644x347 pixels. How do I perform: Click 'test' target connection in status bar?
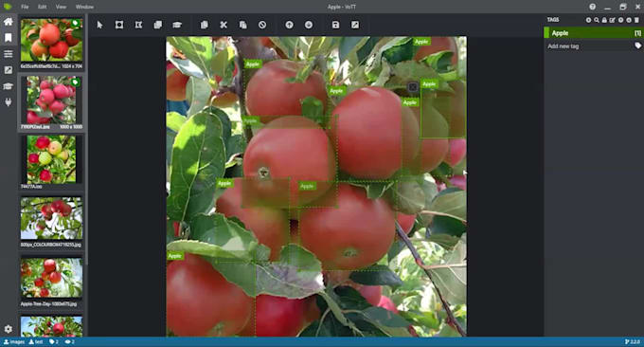click(36, 342)
